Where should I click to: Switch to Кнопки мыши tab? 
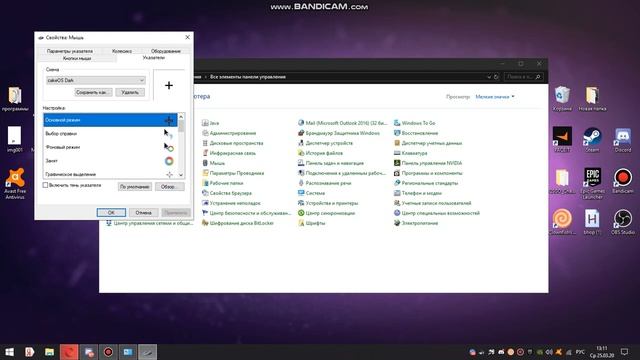77,58
